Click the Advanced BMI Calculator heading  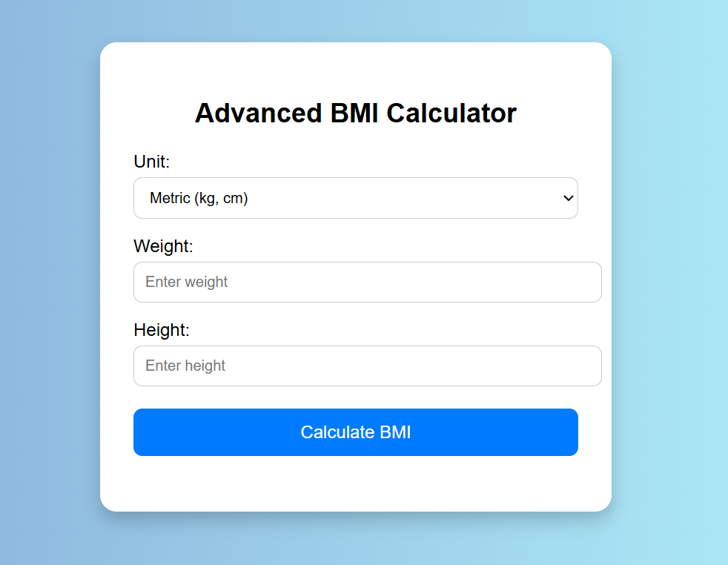355,113
